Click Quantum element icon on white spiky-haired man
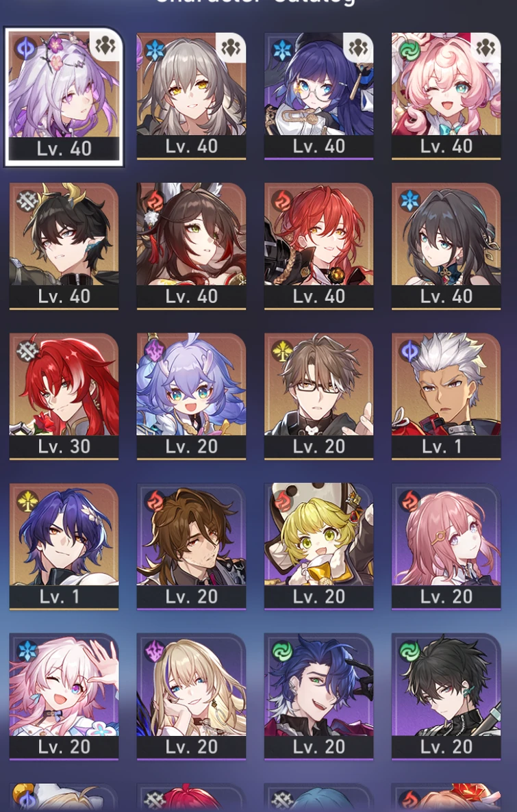The image size is (517, 812). (x=409, y=351)
